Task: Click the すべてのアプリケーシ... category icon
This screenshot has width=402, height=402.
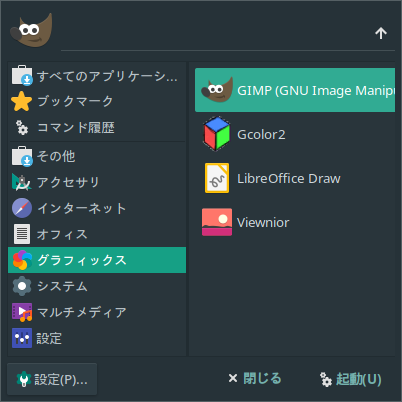Action: (22, 75)
